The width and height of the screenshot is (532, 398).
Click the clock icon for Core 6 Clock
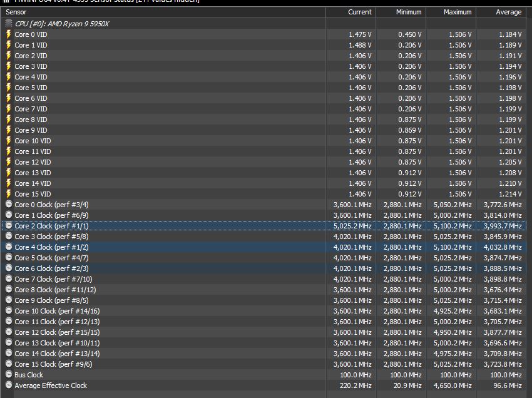tap(9, 268)
